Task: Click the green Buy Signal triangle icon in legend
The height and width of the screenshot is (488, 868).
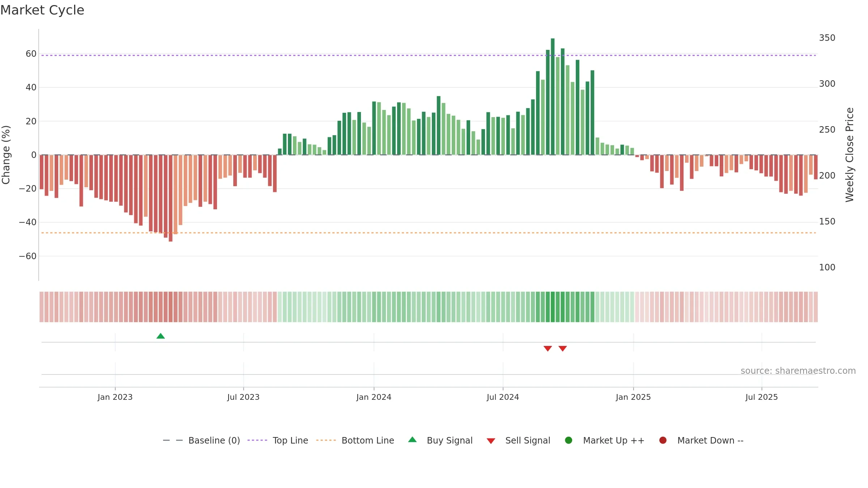Action: (x=412, y=440)
